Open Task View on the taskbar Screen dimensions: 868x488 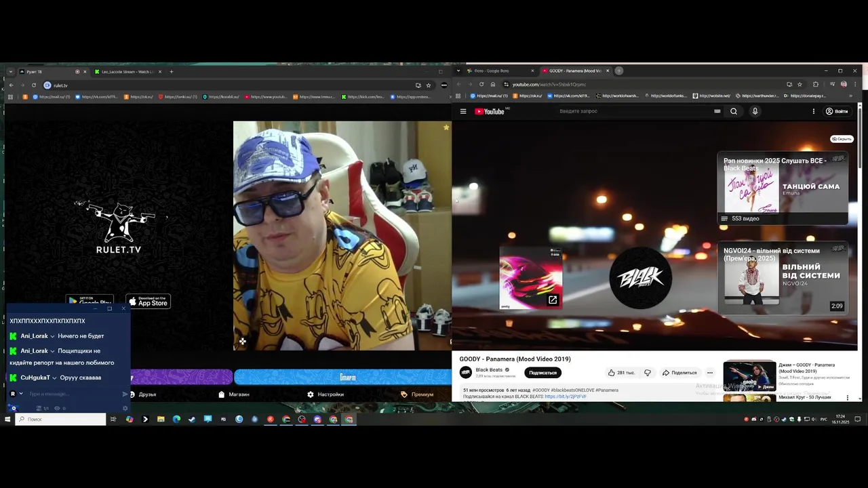pos(113,420)
